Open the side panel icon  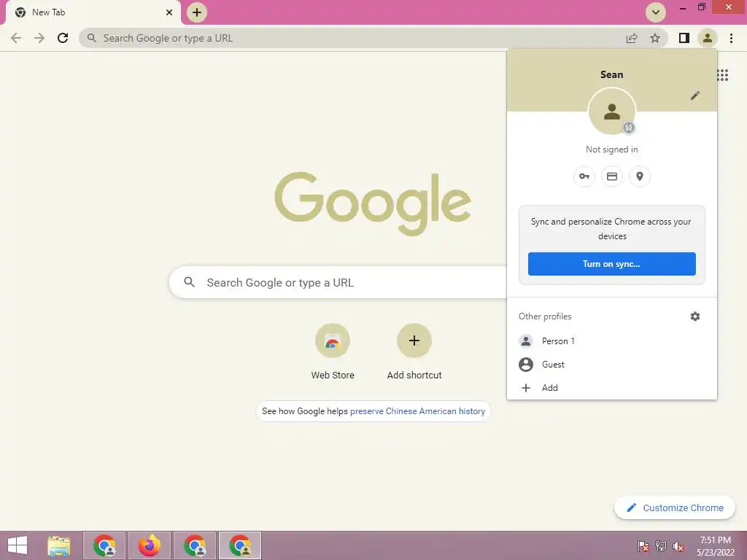[684, 38]
